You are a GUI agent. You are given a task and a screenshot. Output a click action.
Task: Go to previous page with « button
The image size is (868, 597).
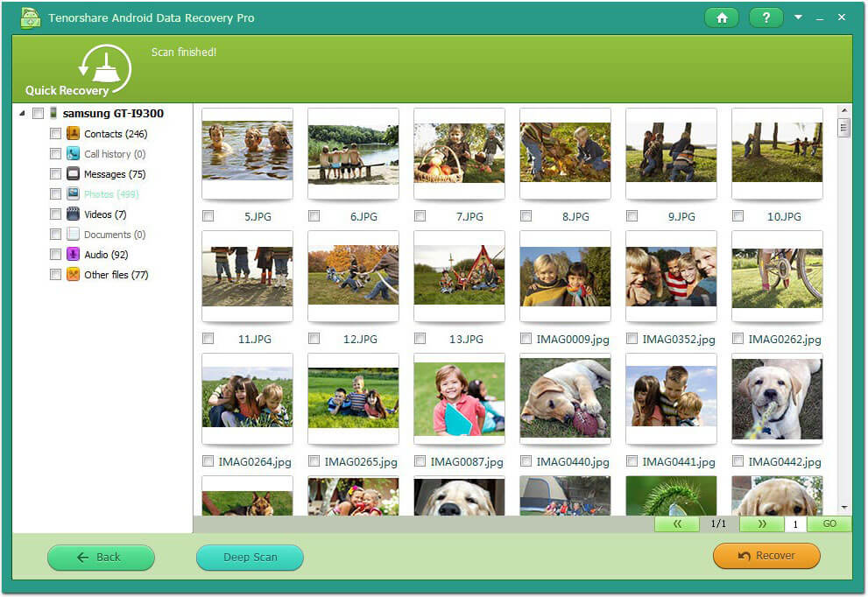676,523
